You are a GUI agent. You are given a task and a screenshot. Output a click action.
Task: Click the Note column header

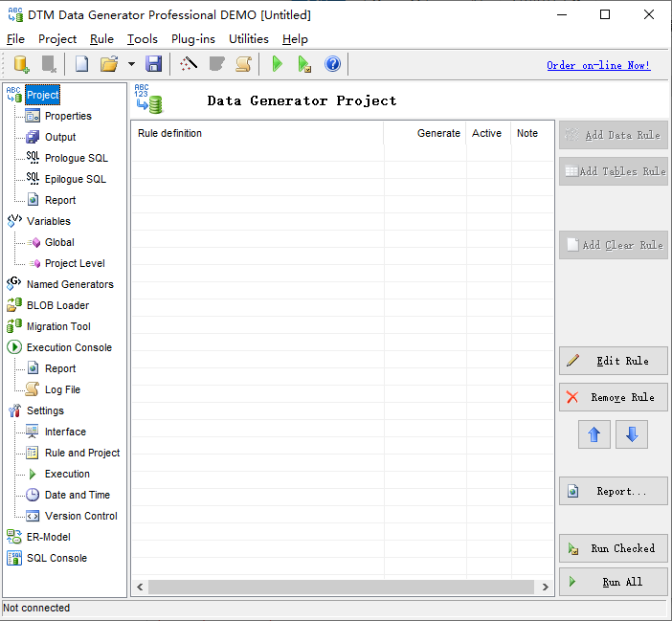(x=532, y=133)
